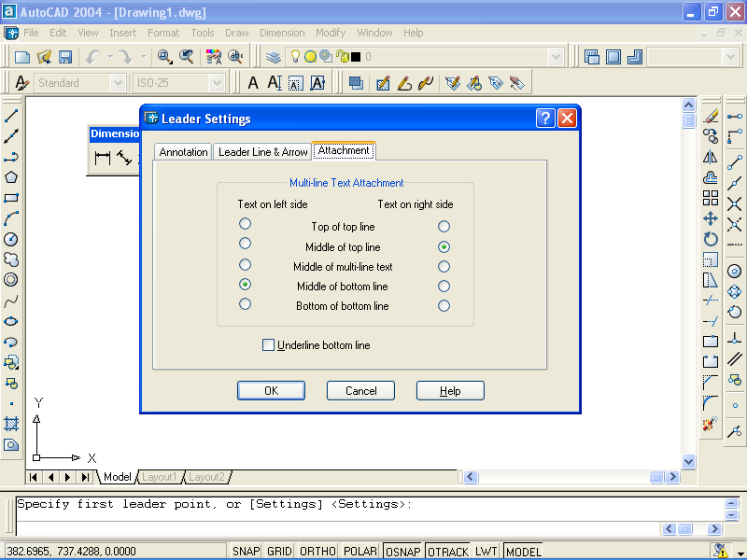Click the Open file icon
Image resolution: width=747 pixels, height=560 pixels.
(x=44, y=57)
